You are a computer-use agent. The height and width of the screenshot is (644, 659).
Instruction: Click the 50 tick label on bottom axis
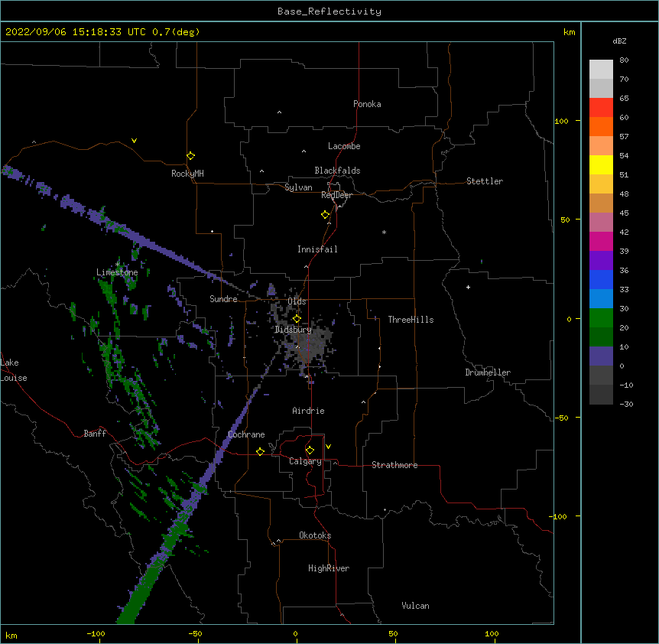tap(393, 633)
